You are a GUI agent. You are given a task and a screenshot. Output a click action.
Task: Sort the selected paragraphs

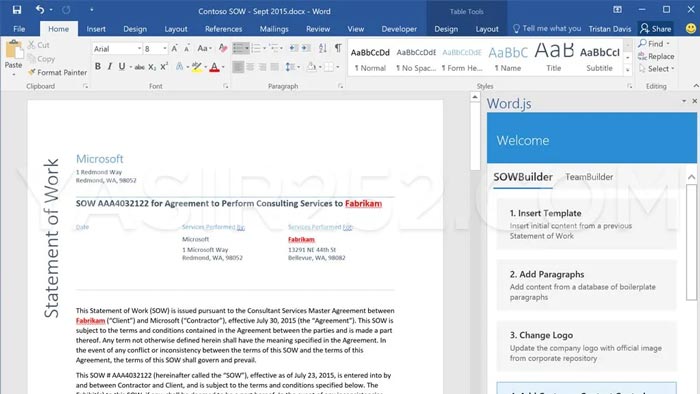coord(322,48)
